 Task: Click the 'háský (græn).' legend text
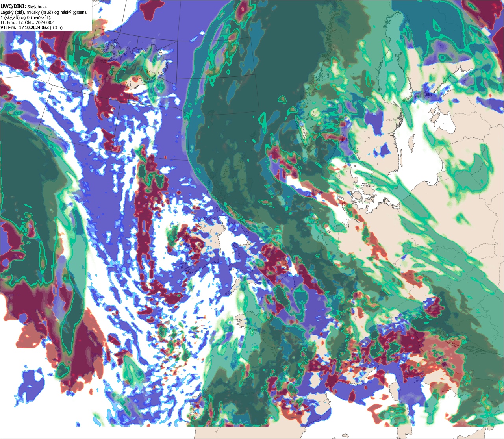click(x=74, y=13)
